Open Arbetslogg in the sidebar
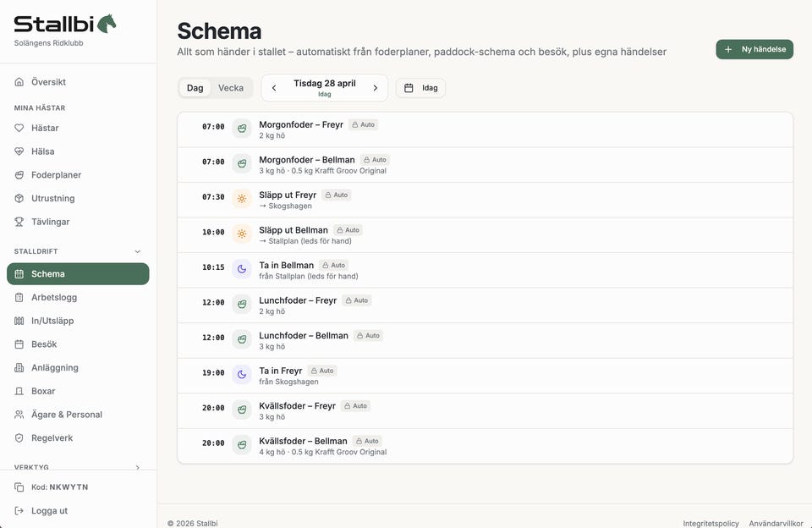This screenshot has height=528, width=812. 54,297
